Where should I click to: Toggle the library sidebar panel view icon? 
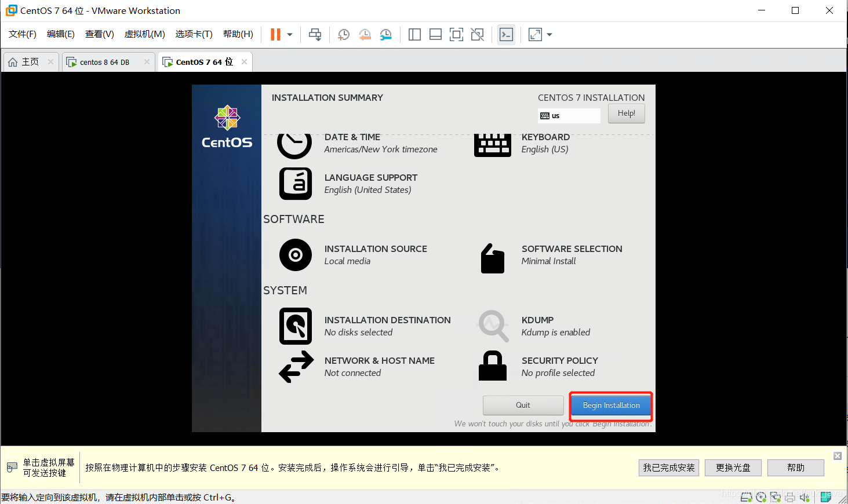[x=414, y=35]
